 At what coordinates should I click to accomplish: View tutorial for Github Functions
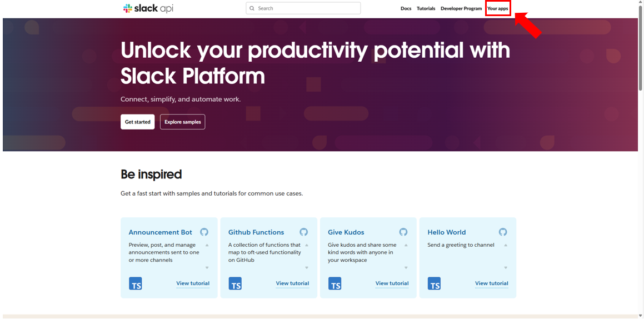292,283
